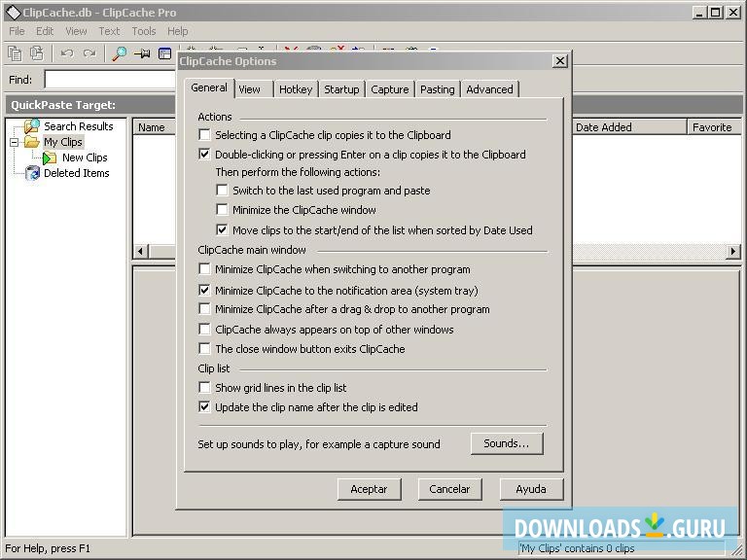This screenshot has height=560, width=747.
Task: Open the Hotkey tab
Action: click(296, 89)
